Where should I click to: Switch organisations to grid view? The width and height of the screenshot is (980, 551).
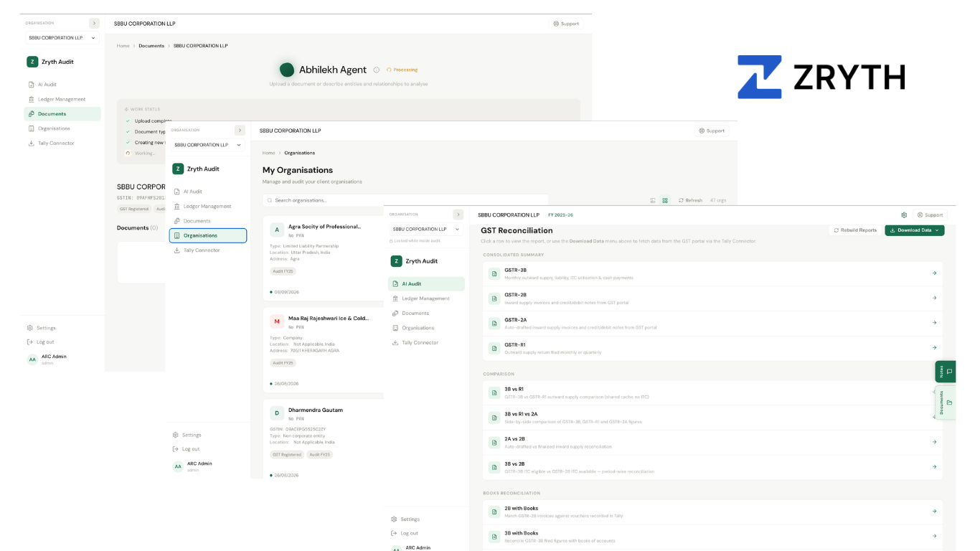click(x=665, y=201)
